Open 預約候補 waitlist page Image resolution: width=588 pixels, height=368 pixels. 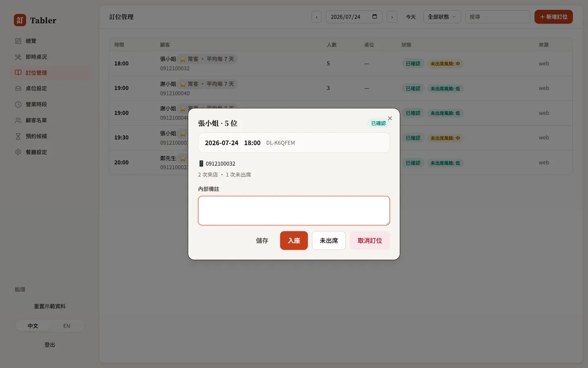click(49, 136)
